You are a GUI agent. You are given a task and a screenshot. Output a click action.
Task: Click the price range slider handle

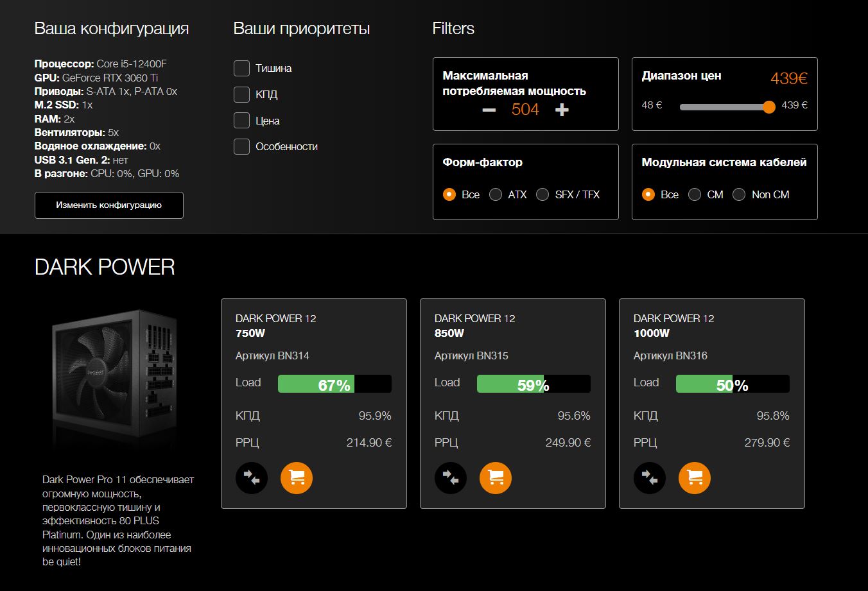769,107
